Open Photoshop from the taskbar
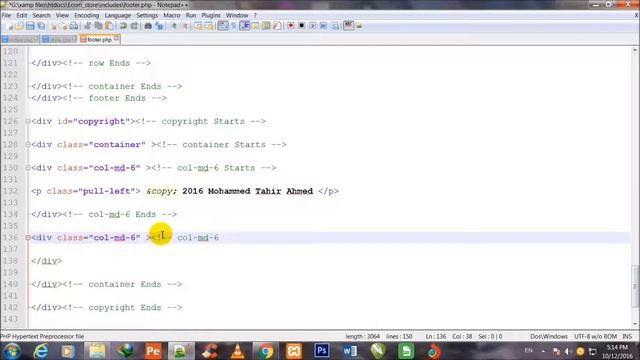This screenshot has width=640, height=360. [x=322, y=351]
